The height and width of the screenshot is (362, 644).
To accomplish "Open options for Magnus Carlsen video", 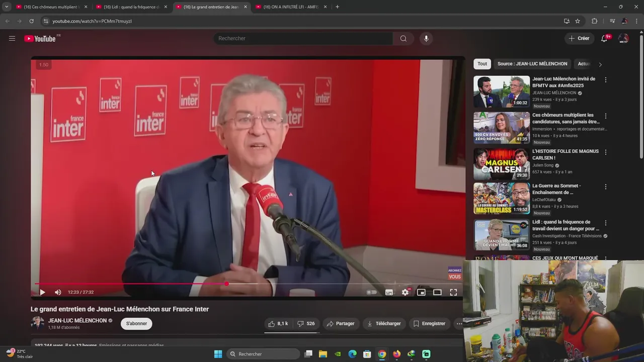I will pos(606,152).
